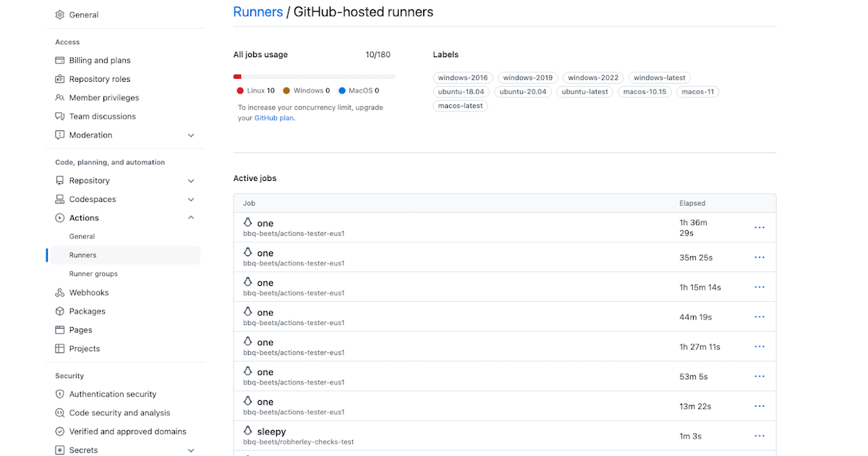868x456 pixels.
Task: Click the Pages icon in sidebar
Action: [x=57, y=329]
